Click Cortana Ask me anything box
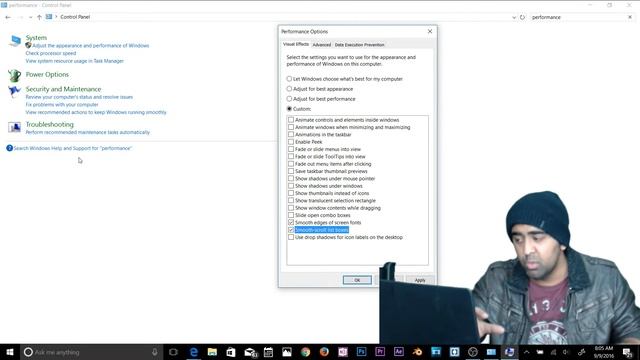The height and width of the screenshot is (360, 640). click(x=91, y=352)
